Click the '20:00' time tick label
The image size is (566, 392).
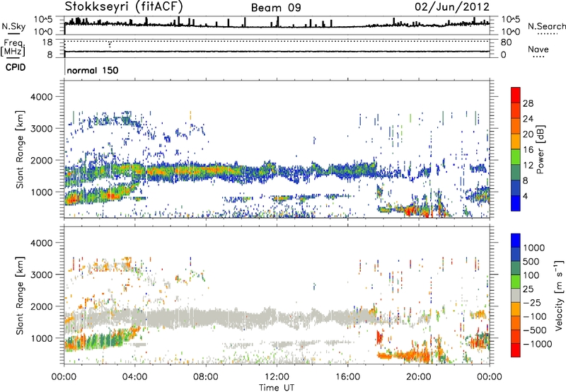(419, 377)
